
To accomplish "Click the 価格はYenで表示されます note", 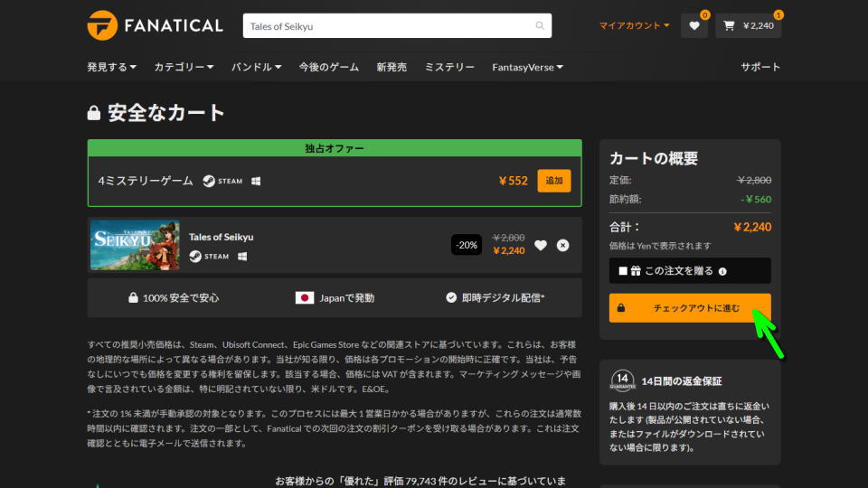I will click(x=660, y=246).
